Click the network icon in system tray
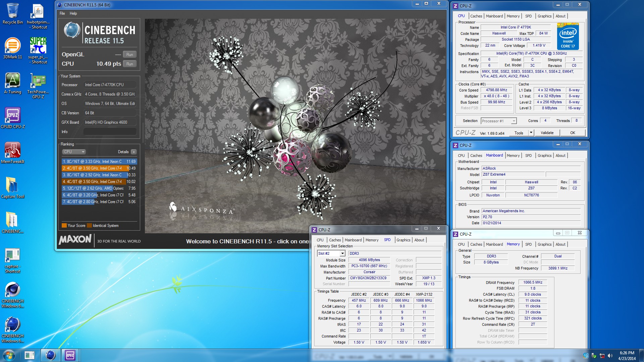This screenshot has width=644, height=362. click(x=602, y=356)
